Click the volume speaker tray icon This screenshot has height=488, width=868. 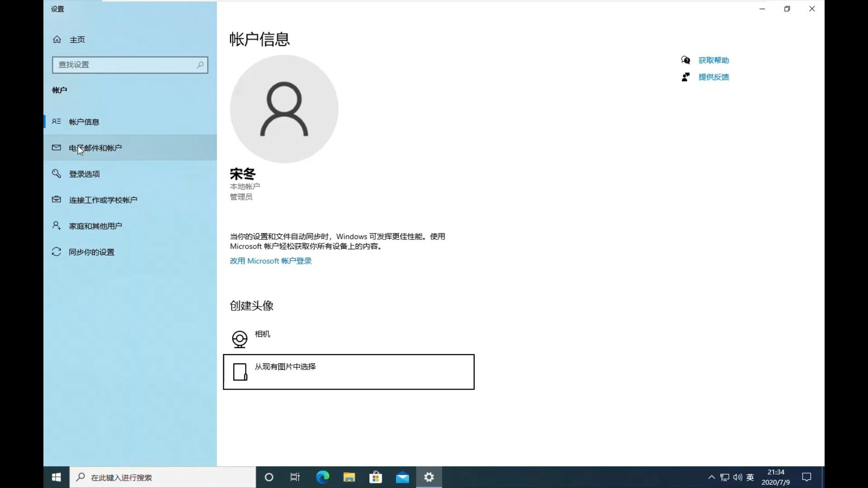pyautogui.click(x=737, y=477)
